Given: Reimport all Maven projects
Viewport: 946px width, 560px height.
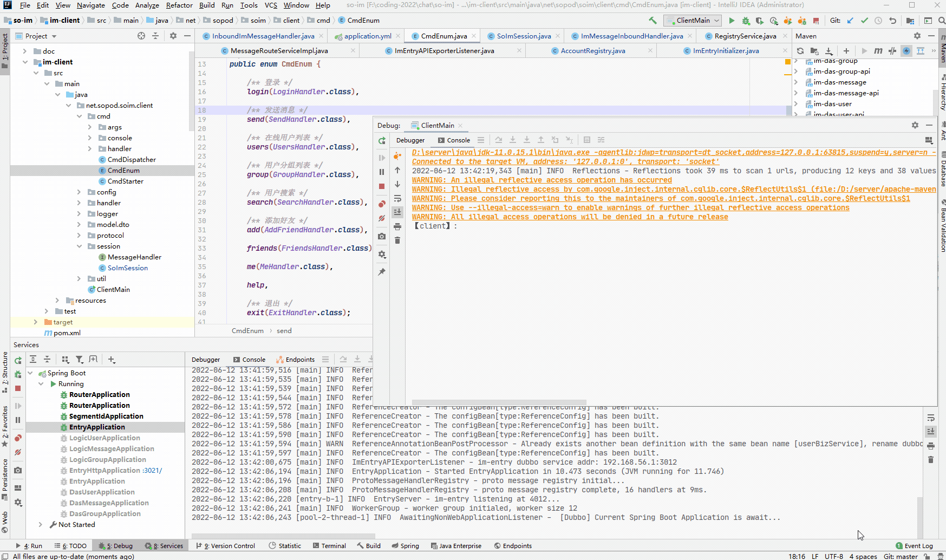Looking at the screenshot, I should (x=800, y=51).
